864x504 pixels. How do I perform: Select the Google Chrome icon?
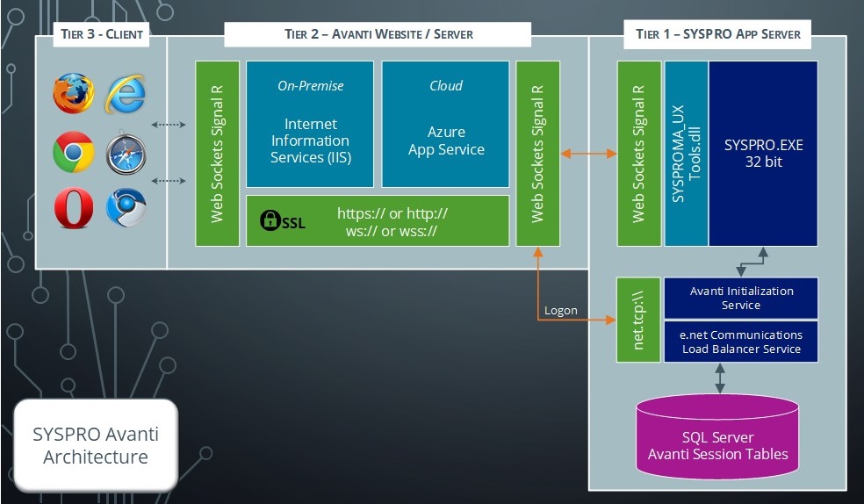pyautogui.click(x=73, y=153)
